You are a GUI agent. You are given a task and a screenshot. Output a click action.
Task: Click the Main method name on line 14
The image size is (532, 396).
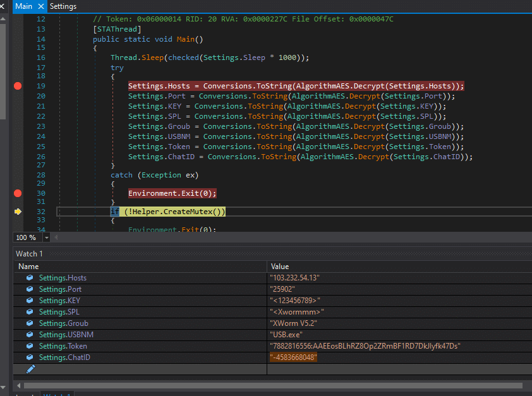click(x=185, y=39)
